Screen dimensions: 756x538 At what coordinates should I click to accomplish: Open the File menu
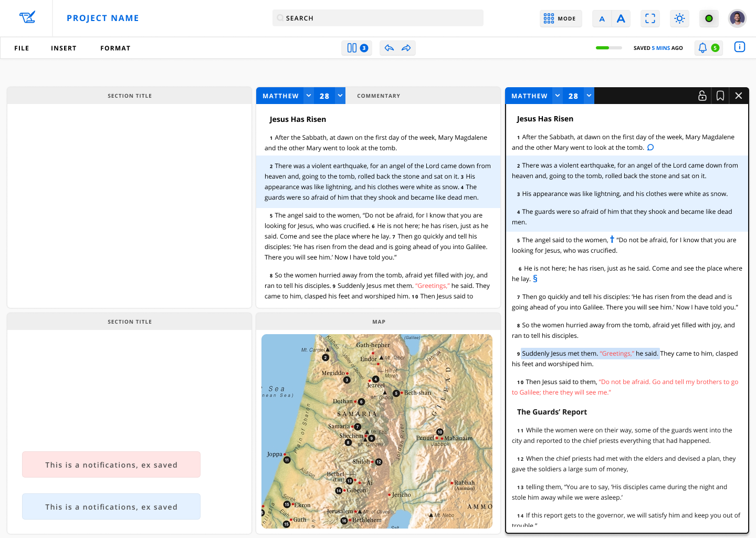22,48
